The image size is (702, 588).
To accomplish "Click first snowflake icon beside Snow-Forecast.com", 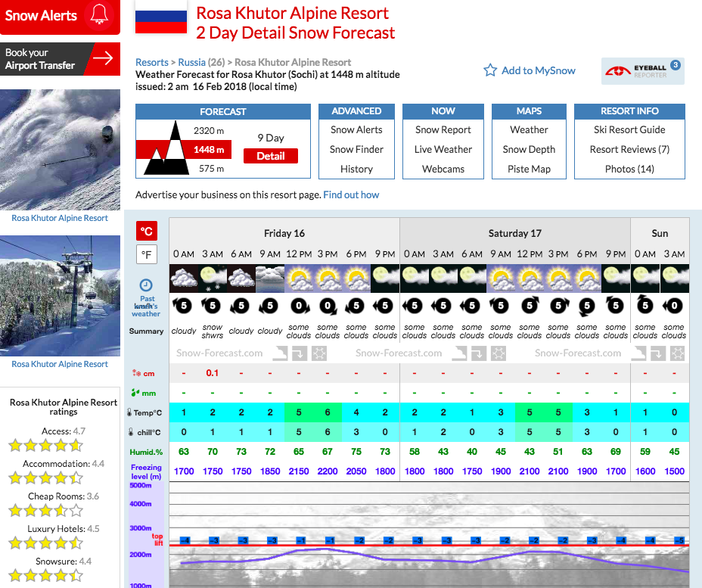I will coord(319,353).
